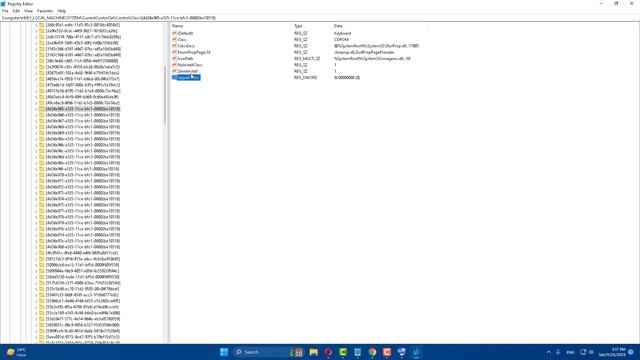Click the NoInstallClass value name
The width and height of the screenshot is (640, 360).
(x=190, y=65)
